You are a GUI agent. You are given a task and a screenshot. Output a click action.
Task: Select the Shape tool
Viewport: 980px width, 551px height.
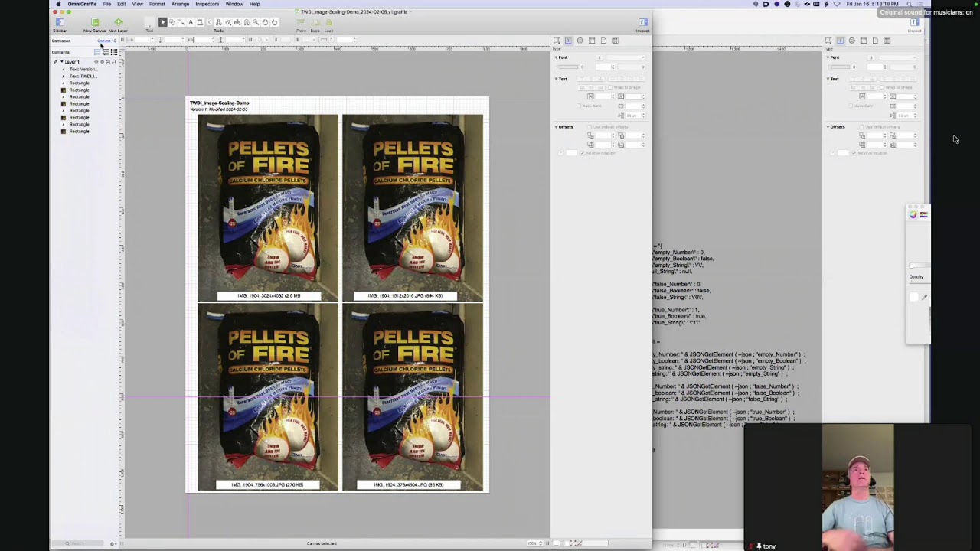point(172,22)
